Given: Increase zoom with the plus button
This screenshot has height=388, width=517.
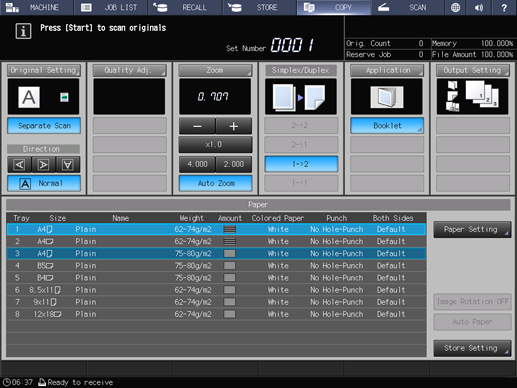Looking at the screenshot, I should 234,126.
